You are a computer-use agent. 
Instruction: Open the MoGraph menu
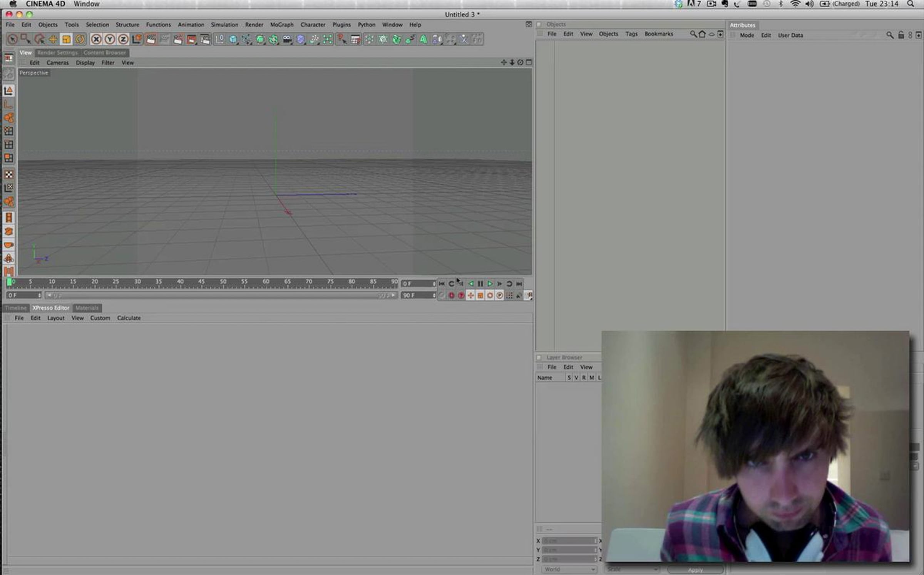coord(281,25)
